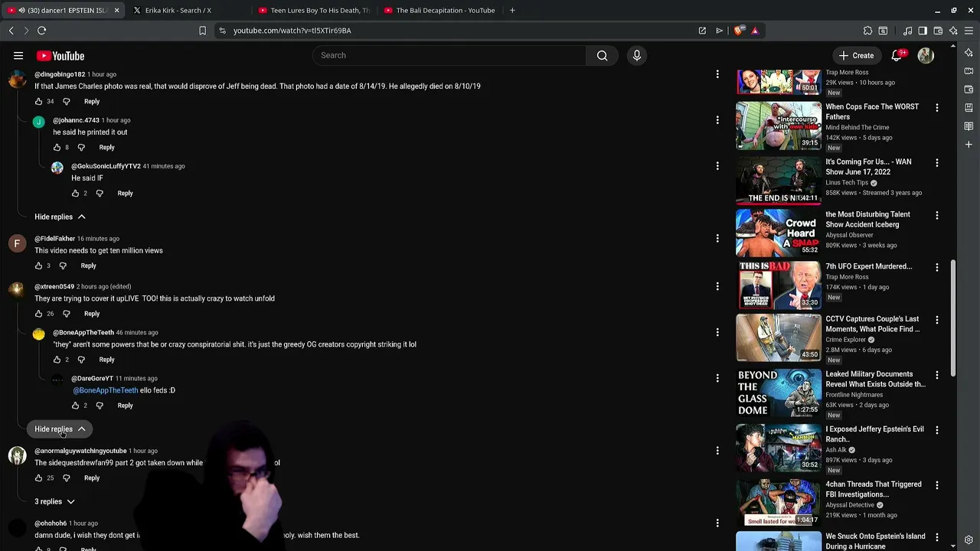Reload the current page
Viewport: 980px width, 551px height.
[41, 31]
